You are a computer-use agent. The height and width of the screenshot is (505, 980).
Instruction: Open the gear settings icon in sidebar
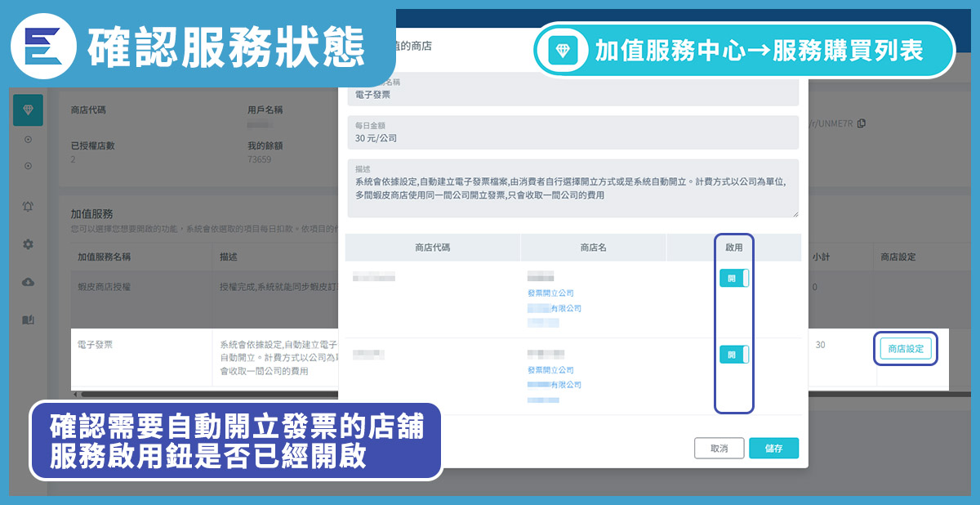[x=28, y=244]
